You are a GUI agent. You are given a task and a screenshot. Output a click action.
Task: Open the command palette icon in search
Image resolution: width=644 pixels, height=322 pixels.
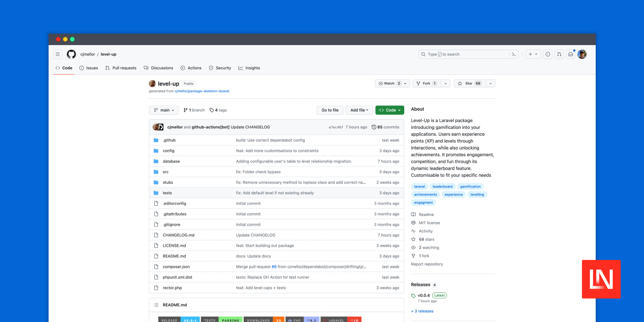(514, 54)
